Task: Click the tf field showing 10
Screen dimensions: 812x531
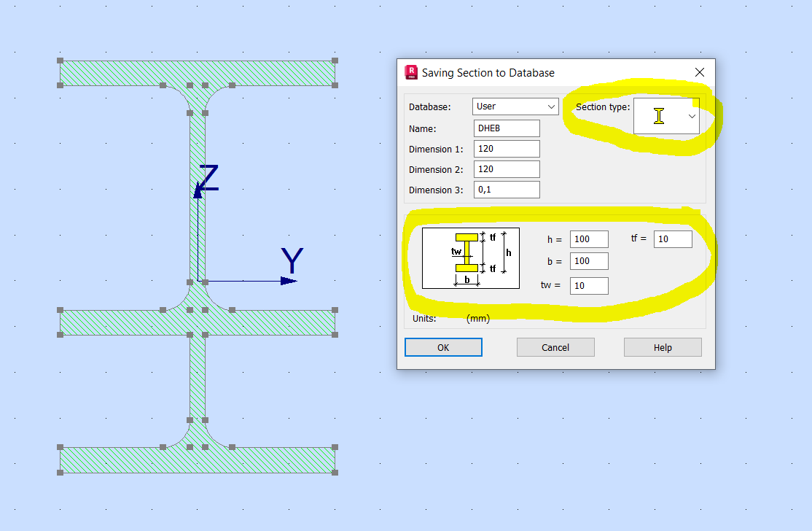Action: click(x=671, y=239)
